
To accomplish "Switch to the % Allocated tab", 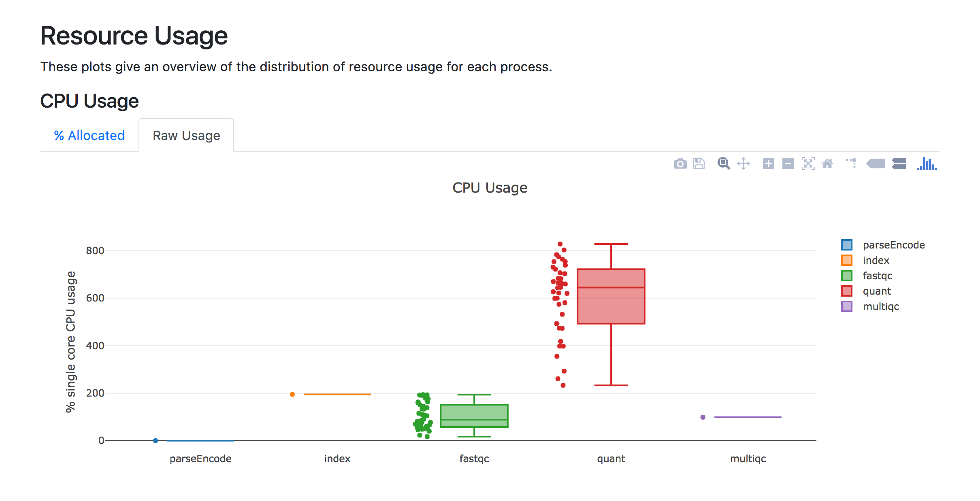I will 89,136.
